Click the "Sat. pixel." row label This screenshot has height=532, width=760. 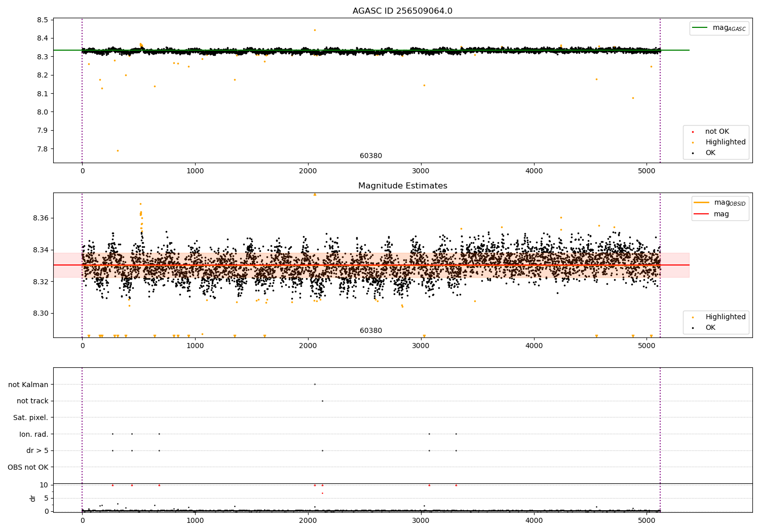tap(31, 418)
